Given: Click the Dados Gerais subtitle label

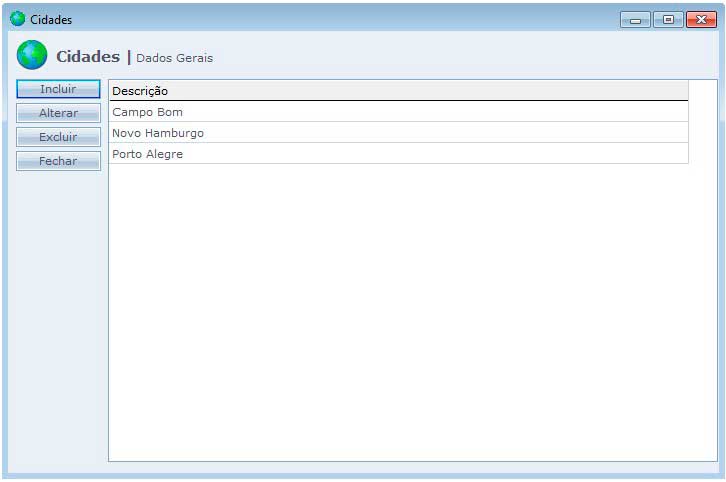Looking at the screenshot, I should (175, 58).
